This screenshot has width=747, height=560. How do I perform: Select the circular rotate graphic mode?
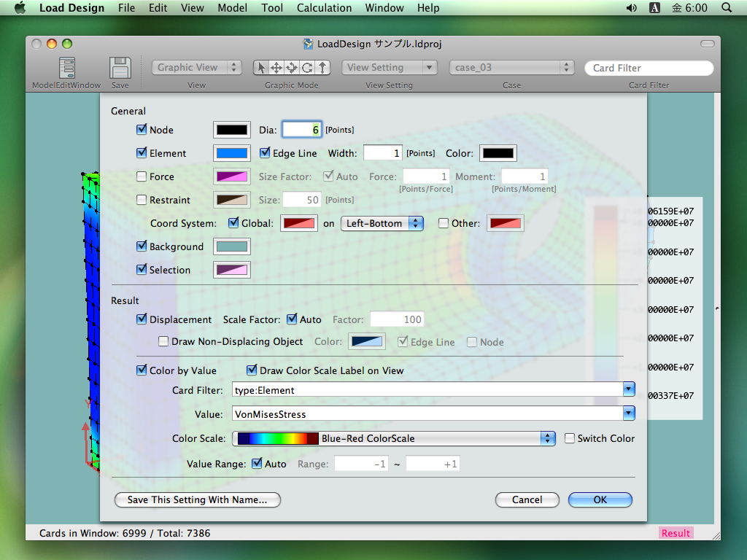(307, 68)
